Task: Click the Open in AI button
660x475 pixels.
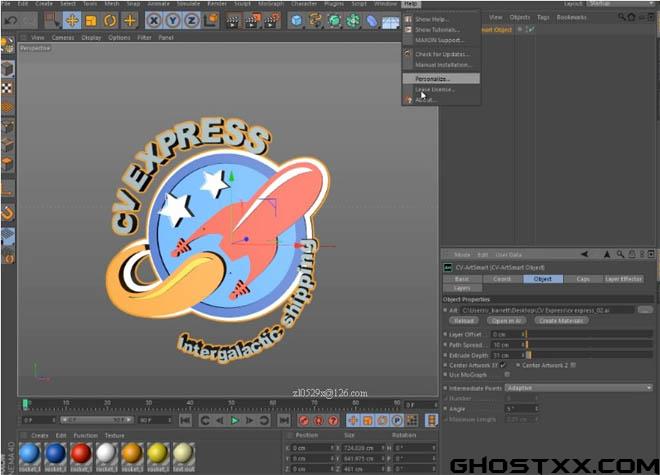Action: point(506,321)
